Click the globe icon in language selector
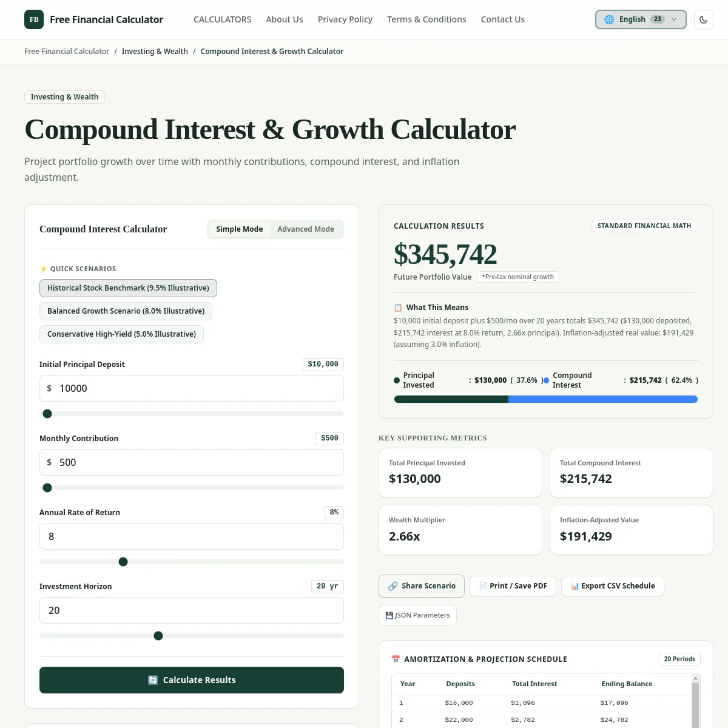 609,19
